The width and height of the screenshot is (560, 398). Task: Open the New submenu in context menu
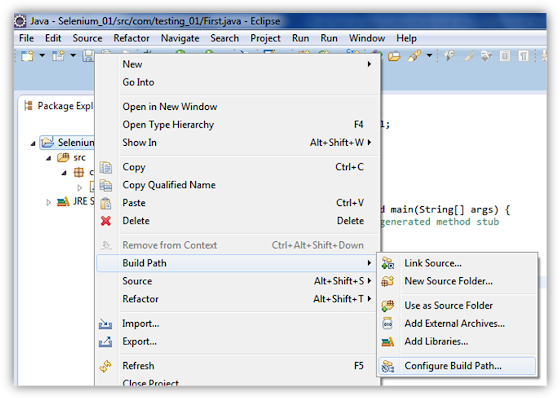pyautogui.click(x=238, y=64)
